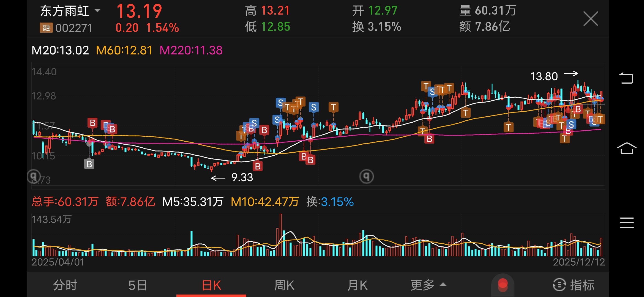Click the M60:12.81 moving average label
Viewport: 644px width, 297px height.
pyautogui.click(x=124, y=50)
